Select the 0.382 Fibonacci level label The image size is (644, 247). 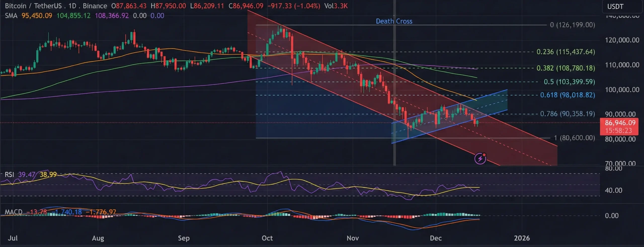(566, 68)
